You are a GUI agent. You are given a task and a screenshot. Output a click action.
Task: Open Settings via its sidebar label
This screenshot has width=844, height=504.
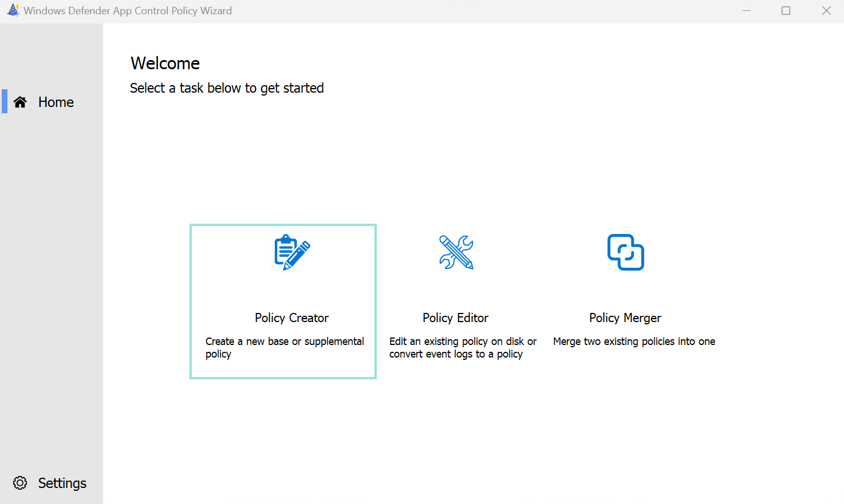tap(62, 483)
